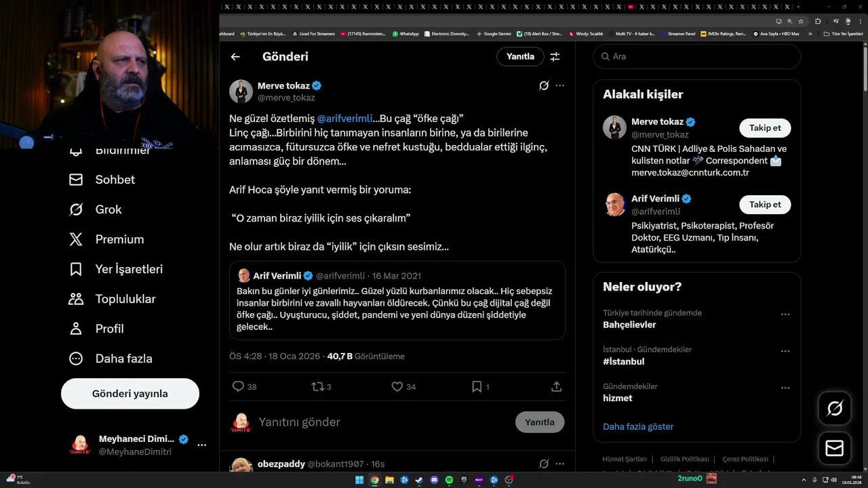
Task: Expand Daha fazla in the sidebar
Action: point(110,359)
